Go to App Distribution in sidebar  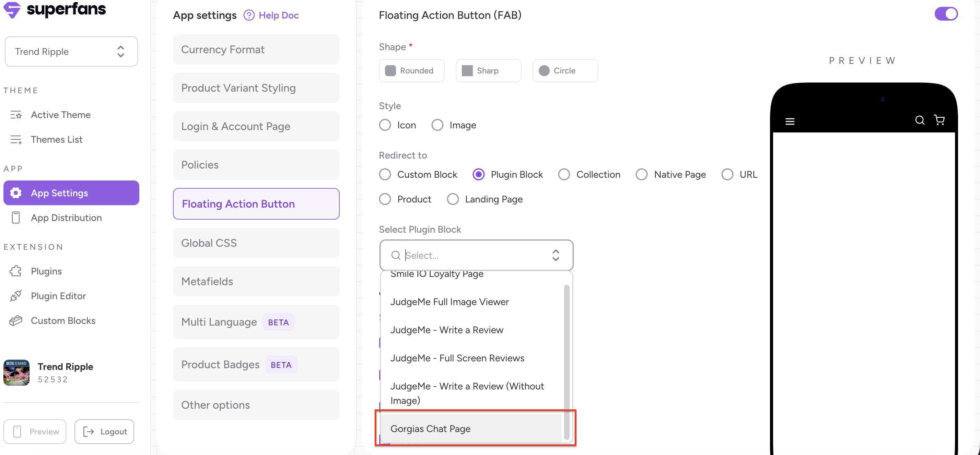[66, 218]
